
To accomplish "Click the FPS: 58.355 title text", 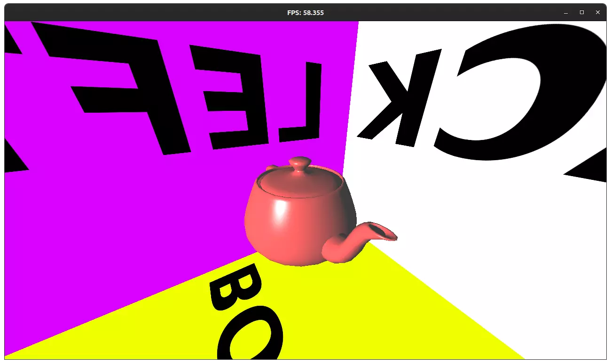I will 305,13.
